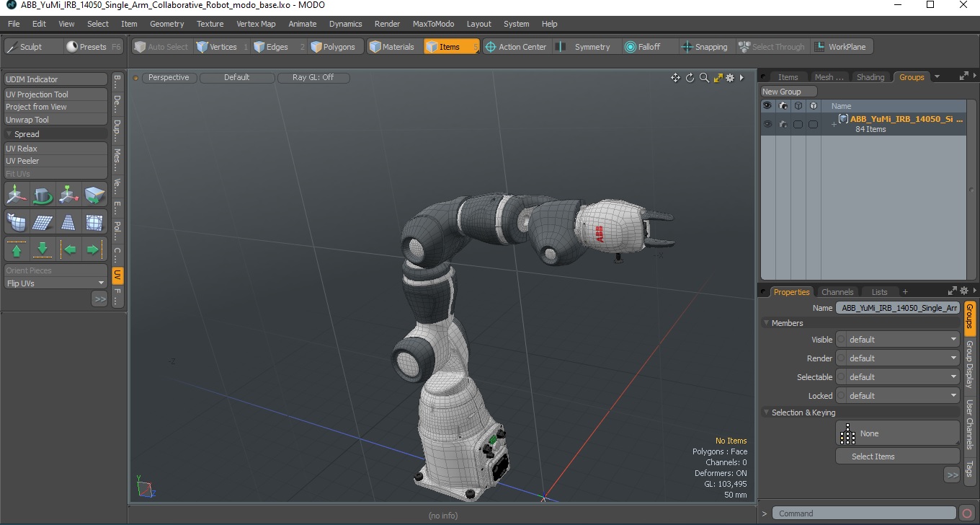Click the curved mesh UV icon

[x=17, y=222]
